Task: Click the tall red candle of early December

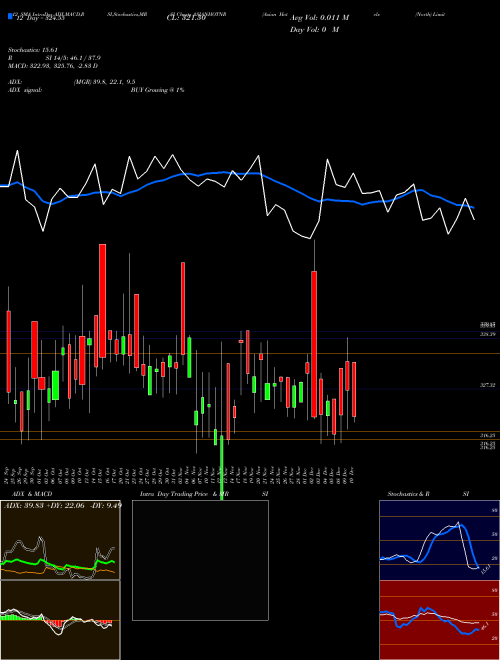Action: tap(314, 344)
